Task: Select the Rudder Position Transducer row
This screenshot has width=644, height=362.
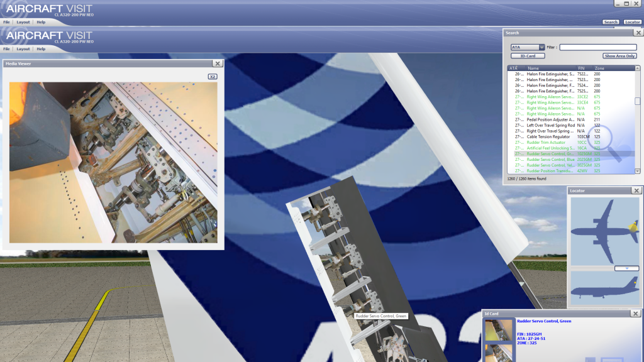Action: (x=572, y=171)
